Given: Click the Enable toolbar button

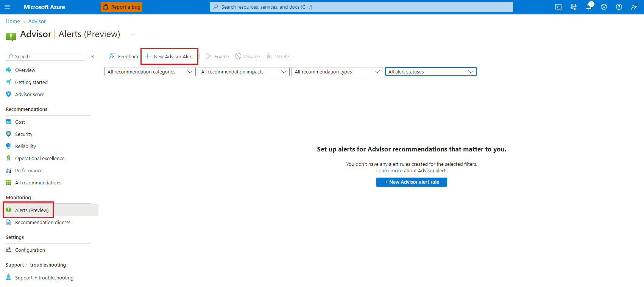Looking at the screenshot, I should tap(217, 56).
